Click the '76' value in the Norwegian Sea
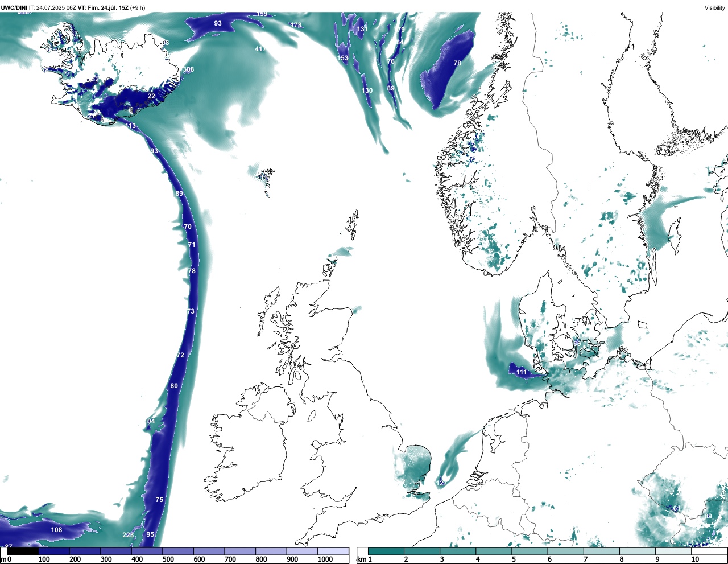 (391, 62)
